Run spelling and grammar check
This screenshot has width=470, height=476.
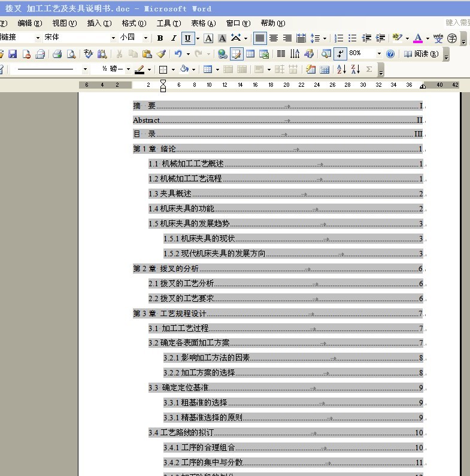pos(89,54)
